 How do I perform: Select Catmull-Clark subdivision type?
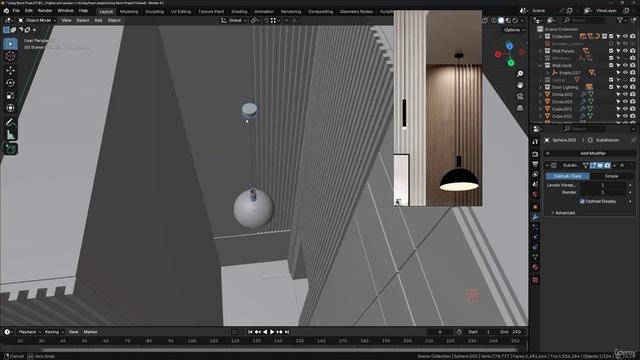568,176
